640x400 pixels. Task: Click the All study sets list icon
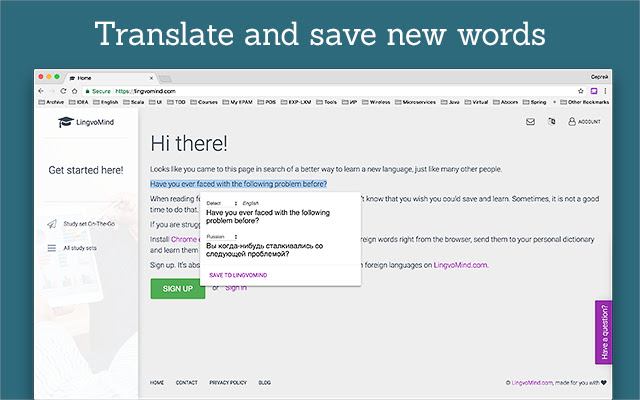point(51,247)
